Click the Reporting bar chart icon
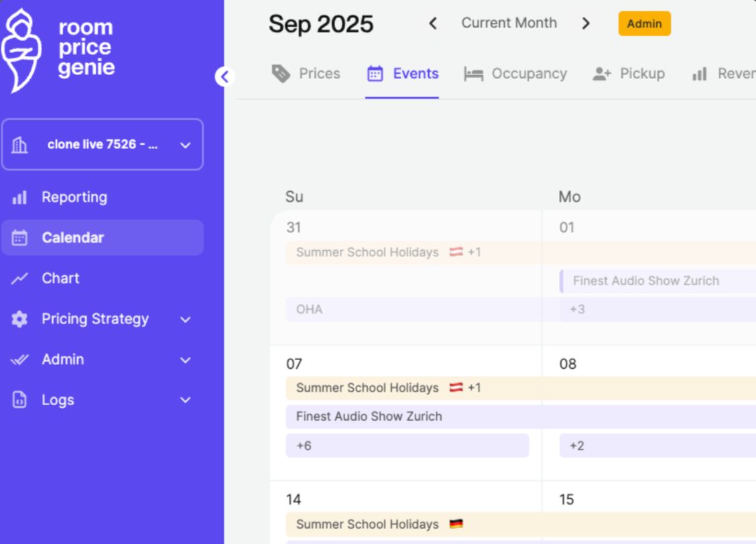 (x=19, y=197)
